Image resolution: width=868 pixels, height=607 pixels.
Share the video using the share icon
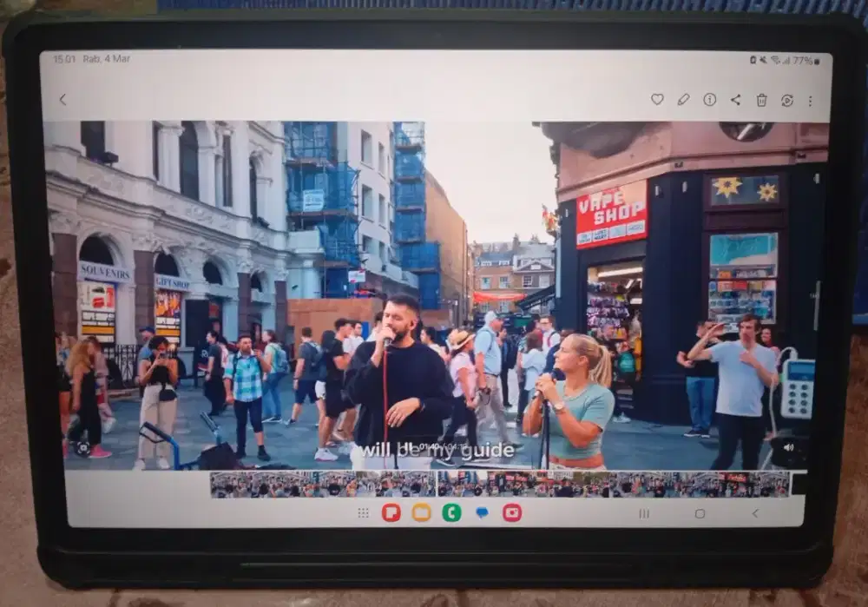735,100
